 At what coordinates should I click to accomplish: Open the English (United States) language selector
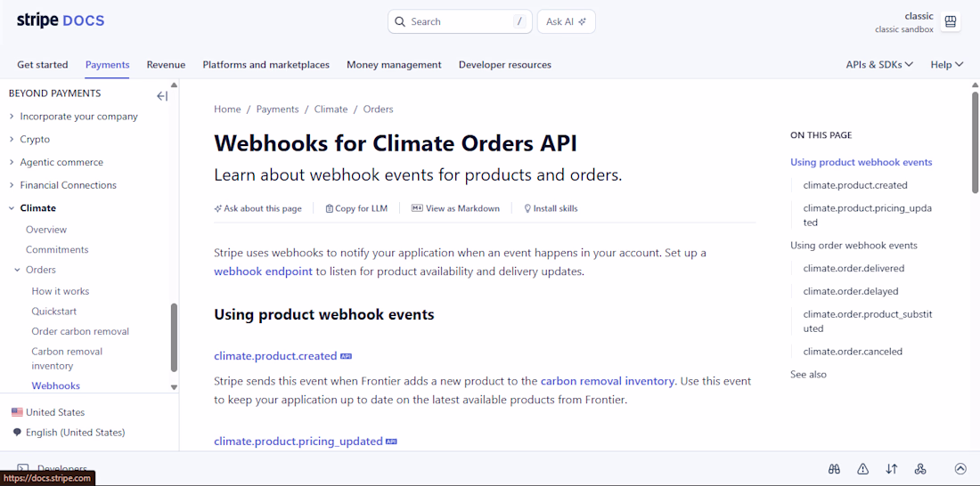click(69, 433)
